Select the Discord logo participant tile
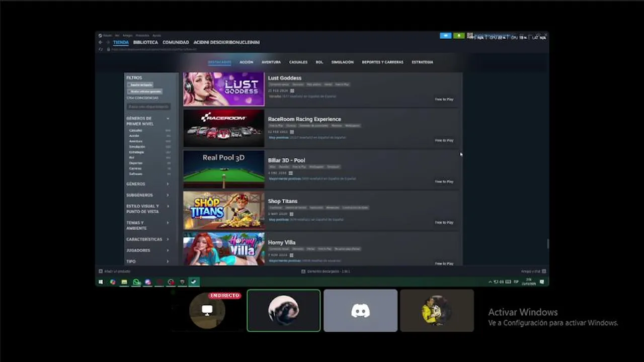644x362 pixels. pyautogui.click(x=360, y=310)
